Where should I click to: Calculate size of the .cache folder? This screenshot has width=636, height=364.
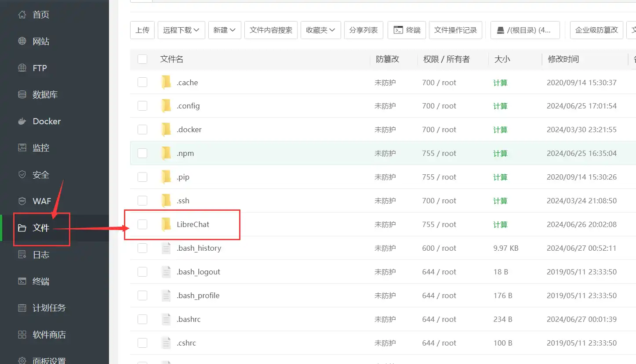[500, 83]
